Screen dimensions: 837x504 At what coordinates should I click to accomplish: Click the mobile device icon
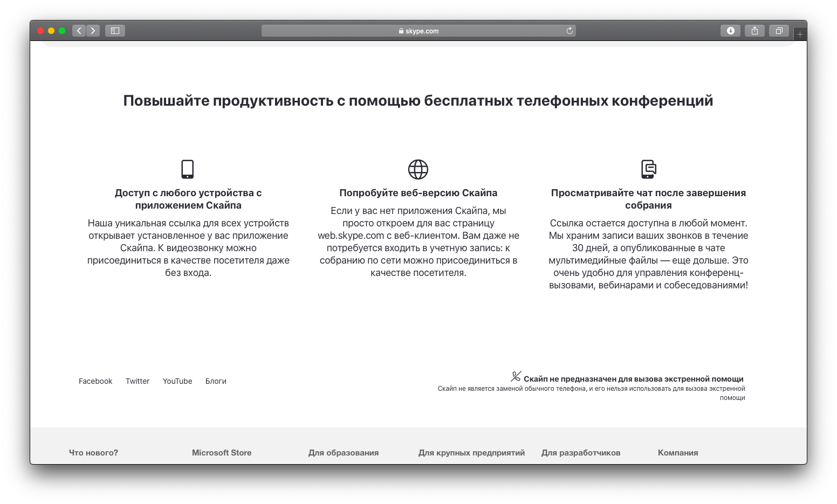187,169
